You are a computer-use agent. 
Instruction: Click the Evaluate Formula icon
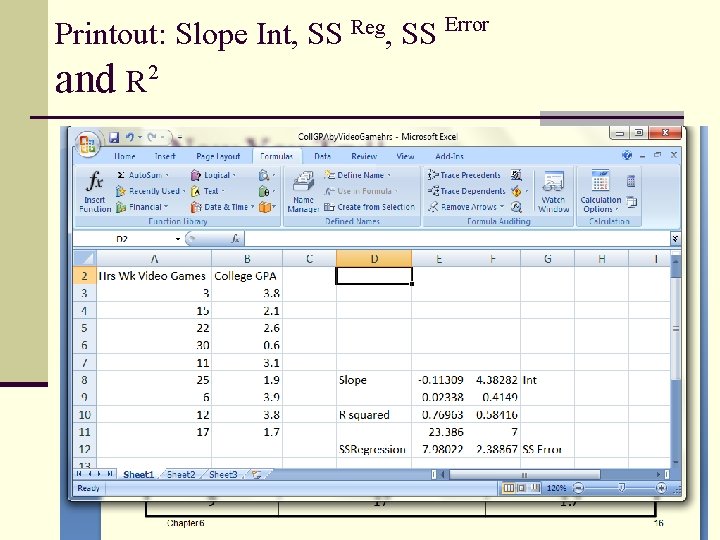[x=516, y=207]
